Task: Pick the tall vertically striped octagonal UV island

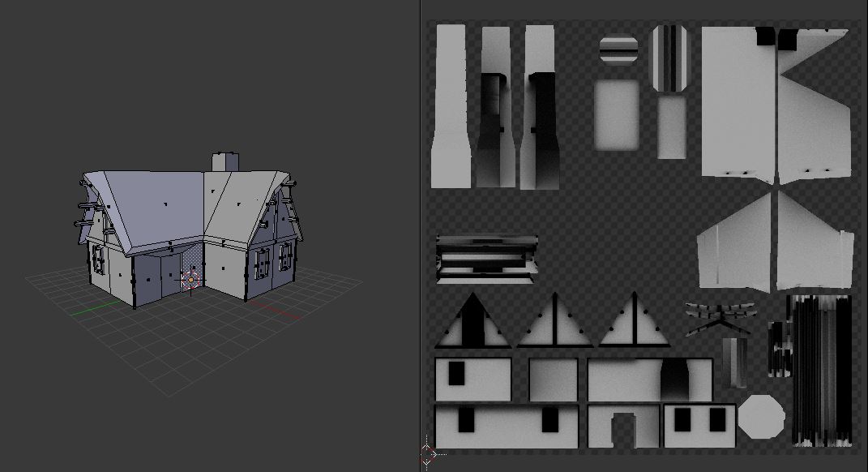Action: [x=669, y=58]
